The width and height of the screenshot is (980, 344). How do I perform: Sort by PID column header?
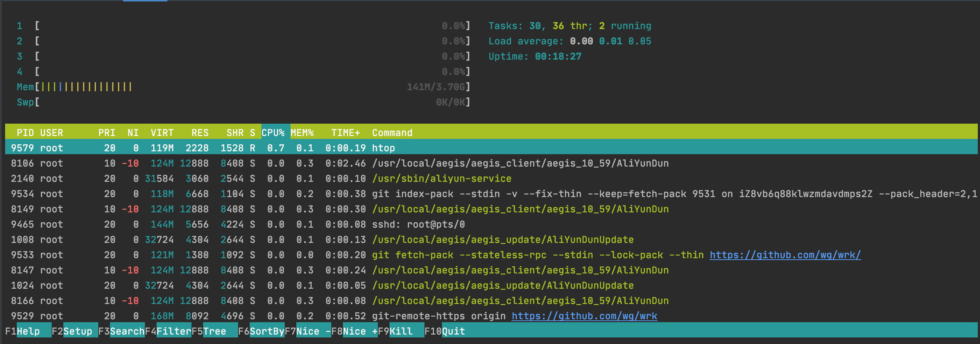click(x=25, y=133)
